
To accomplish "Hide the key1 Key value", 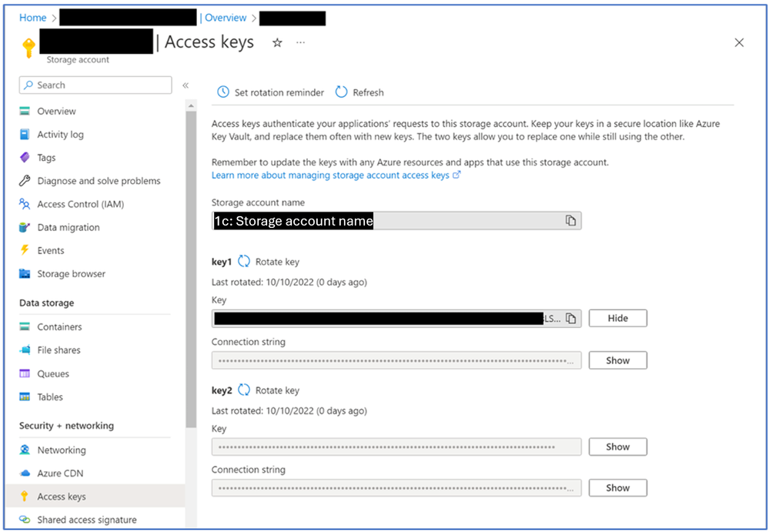I will 617,318.
